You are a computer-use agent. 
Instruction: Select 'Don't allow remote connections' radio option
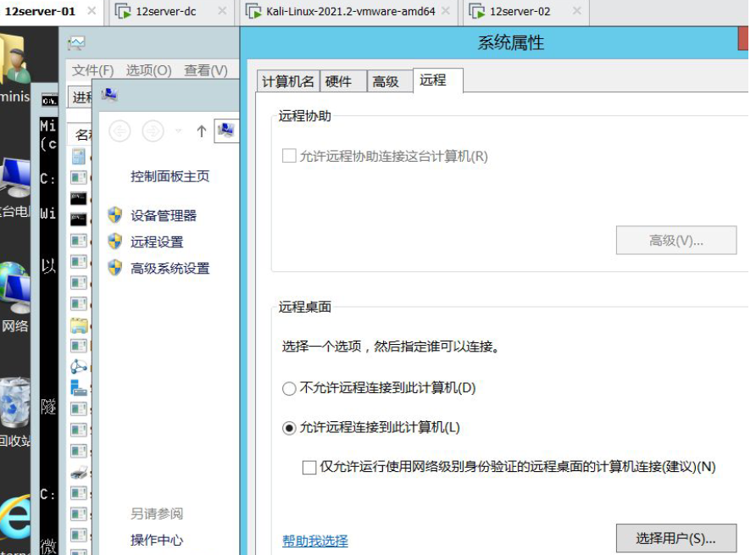289,389
